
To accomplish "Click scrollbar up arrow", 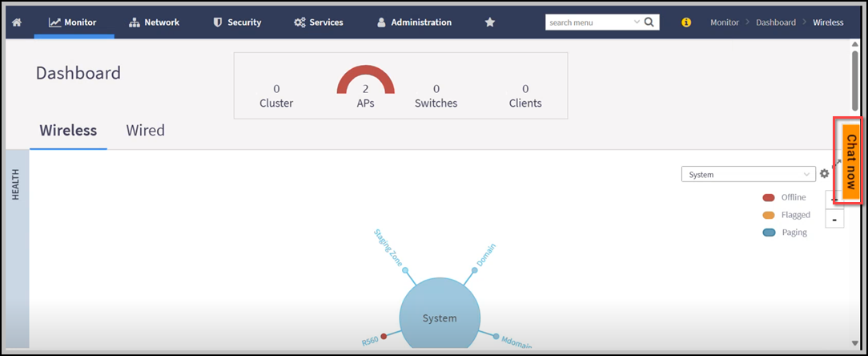I will pyautogui.click(x=855, y=44).
